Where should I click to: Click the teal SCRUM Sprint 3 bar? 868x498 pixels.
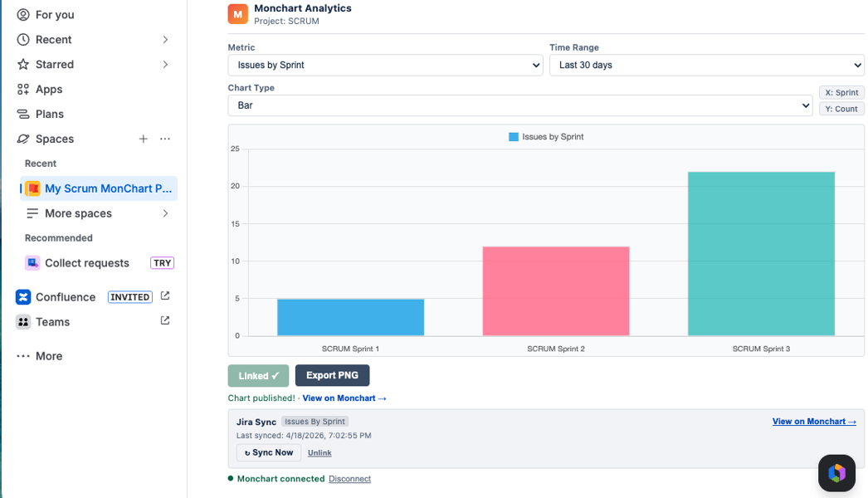[761, 254]
